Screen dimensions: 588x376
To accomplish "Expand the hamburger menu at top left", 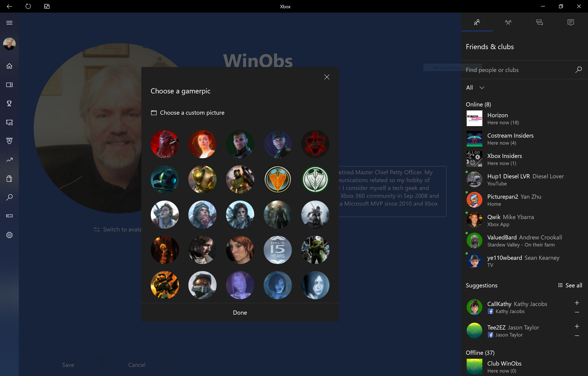I will 9,23.
